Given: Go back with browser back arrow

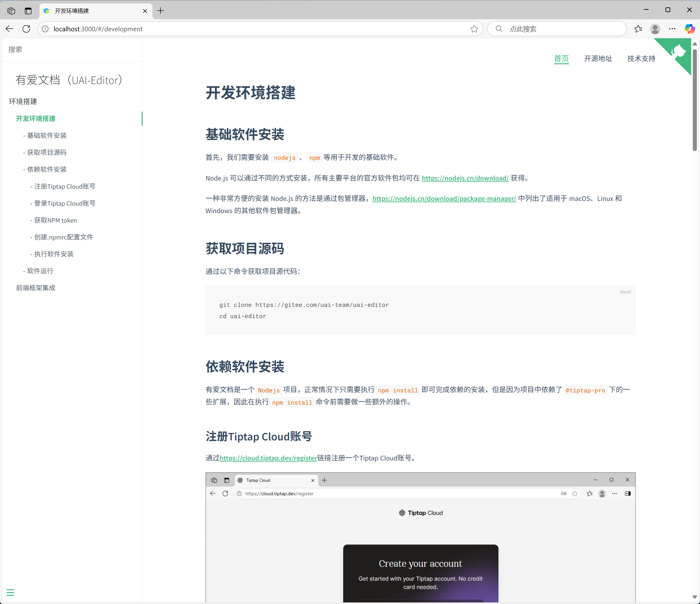Looking at the screenshot, I should point(9,29).
